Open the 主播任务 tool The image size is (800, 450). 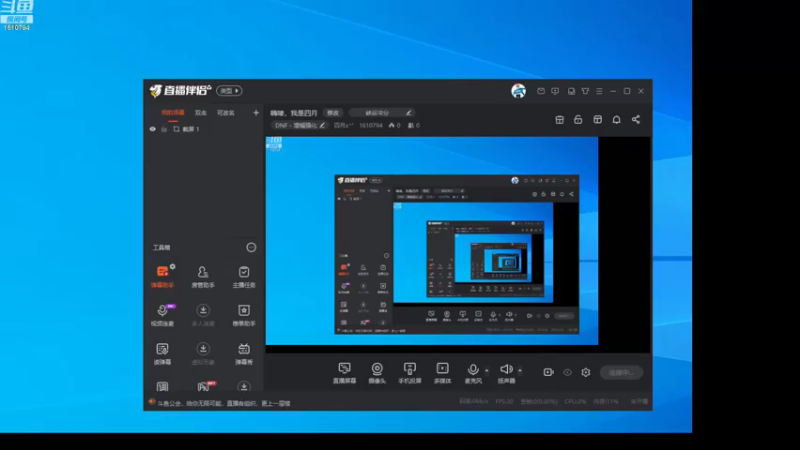coord(244,277)
